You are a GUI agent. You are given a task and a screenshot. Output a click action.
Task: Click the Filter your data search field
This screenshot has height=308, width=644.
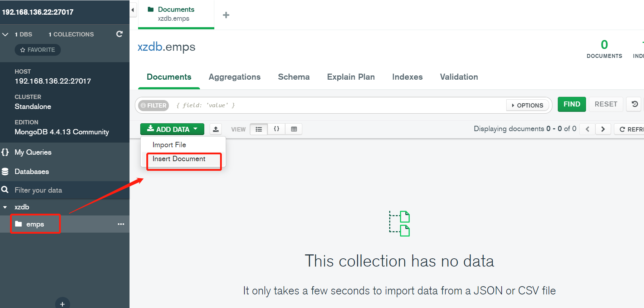point(65,190)
